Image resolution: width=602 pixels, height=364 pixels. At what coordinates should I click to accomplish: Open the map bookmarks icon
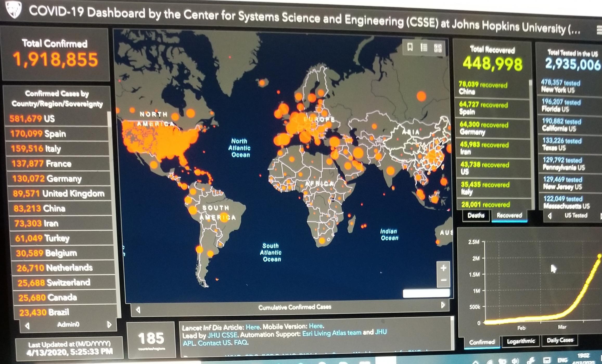(x=410, y=47)
